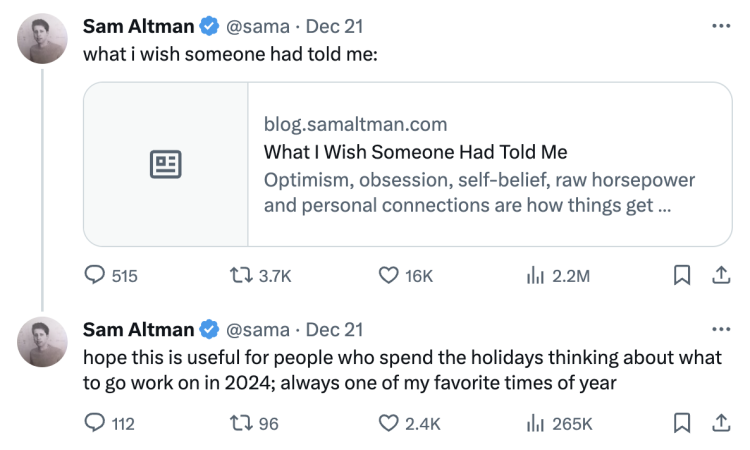
Task: Click the Sam Altman name on first tweet
Action: pos(140,25)
